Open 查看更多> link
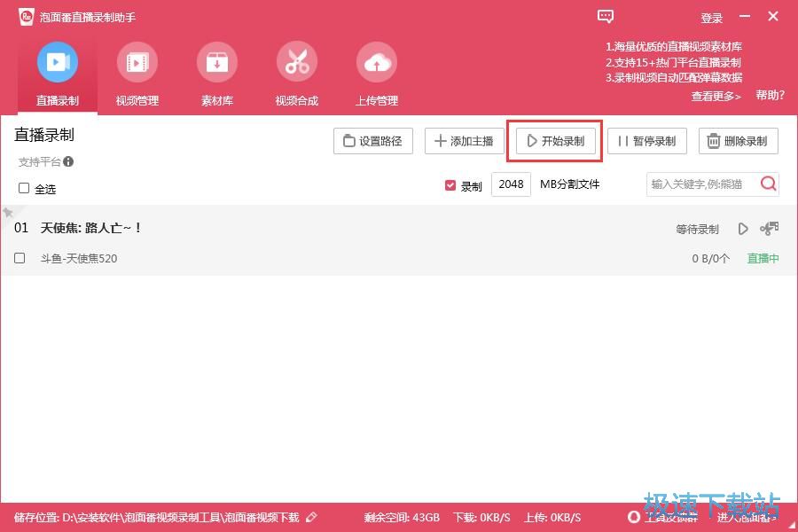798x532 pixels. [x=716, y=97]
